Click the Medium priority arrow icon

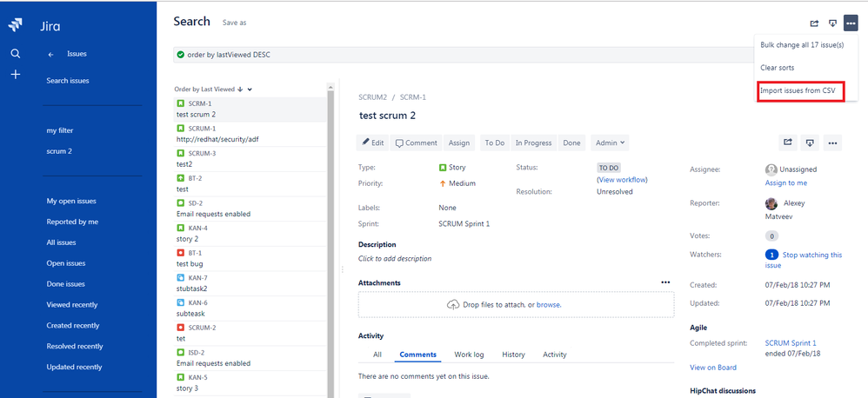[443, 183]
